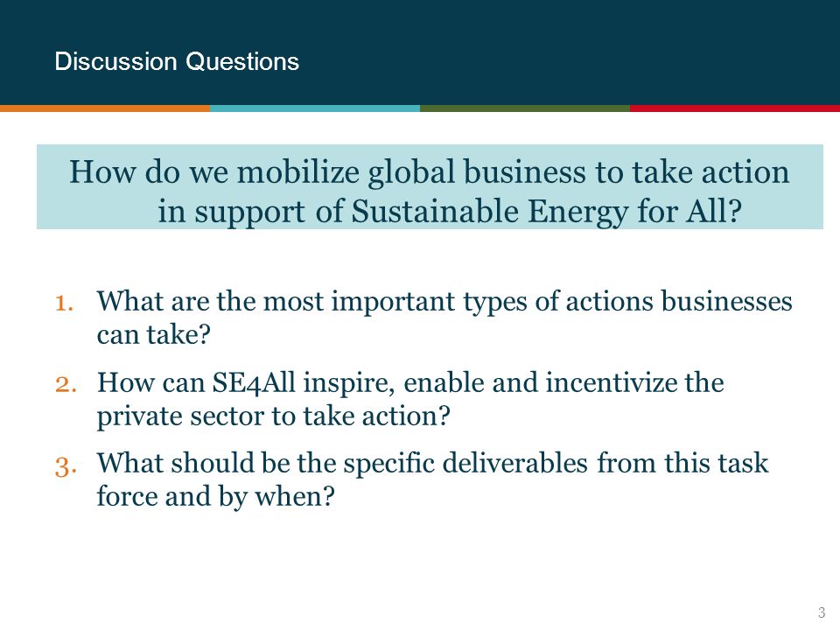
Task: Click the 'What are the most important types' question
Action: pyautogui.click(x=444, y=318)
